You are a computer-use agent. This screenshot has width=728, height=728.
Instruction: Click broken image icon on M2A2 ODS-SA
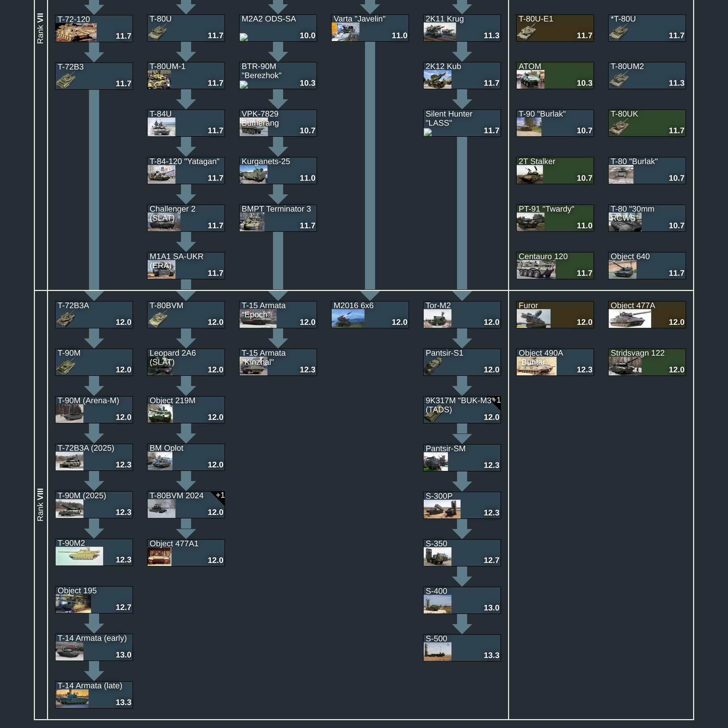244,37
